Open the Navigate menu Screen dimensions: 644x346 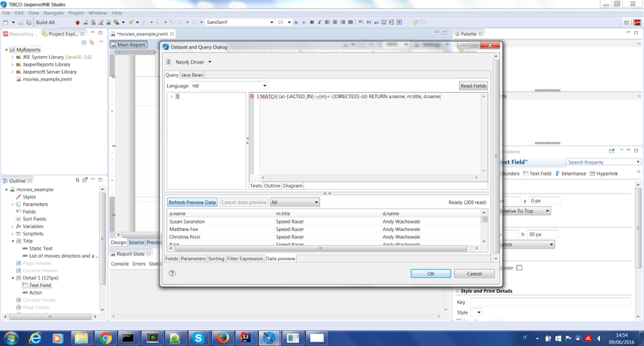(x=54, y=13)
